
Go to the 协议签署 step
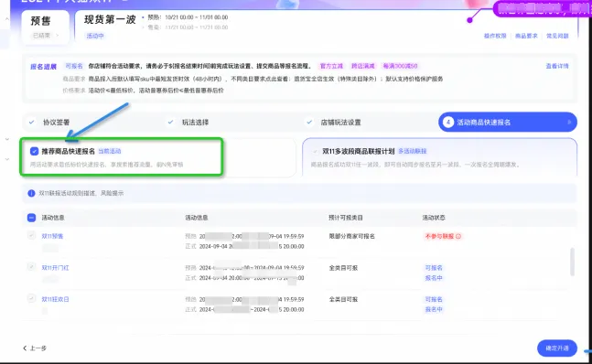click(56, 123)
